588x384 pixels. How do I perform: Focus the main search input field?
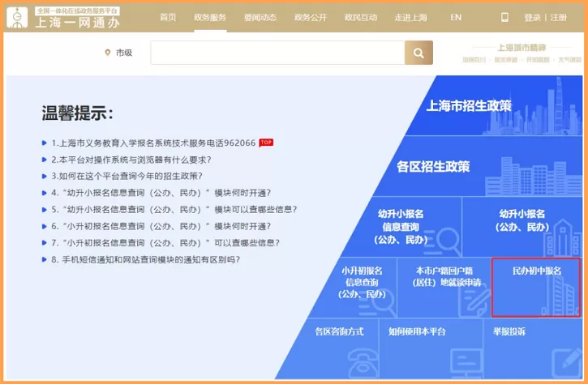(278, 53)
